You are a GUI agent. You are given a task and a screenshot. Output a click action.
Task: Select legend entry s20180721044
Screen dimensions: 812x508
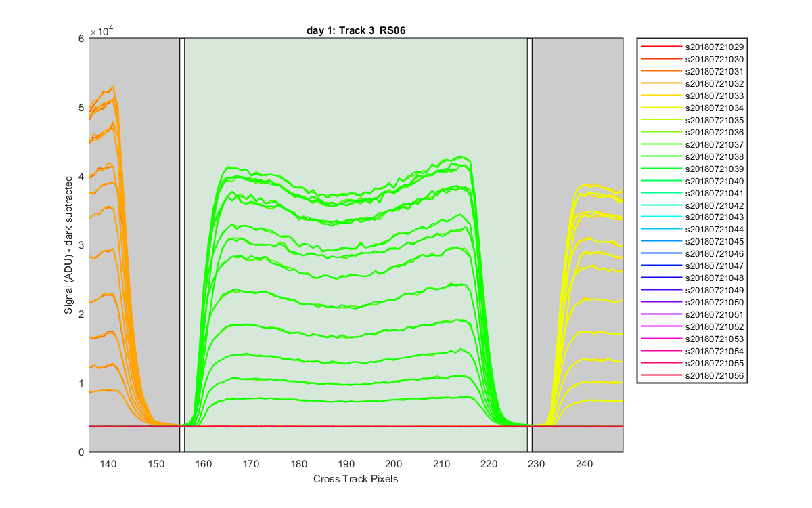(715, 230)
